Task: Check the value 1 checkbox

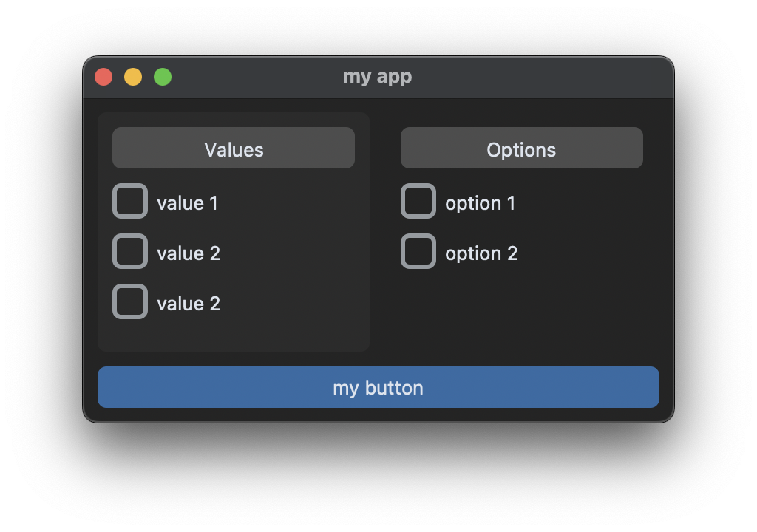Action: pyautogui.click(x=130, y=201)
